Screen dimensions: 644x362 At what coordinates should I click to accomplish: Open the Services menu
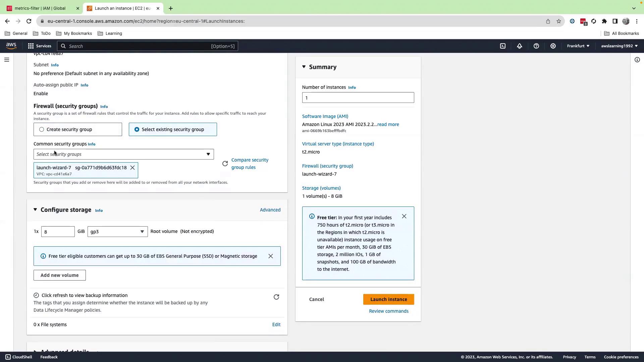pyautogui.click(x=40, y=46)
